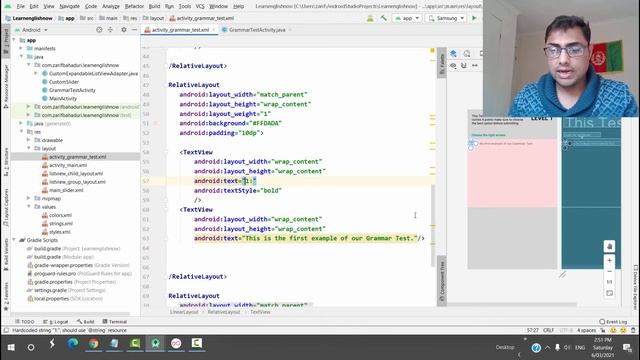640x360 pixels.
Task: Click the zoom to fit screen icon
Action: 609,293
